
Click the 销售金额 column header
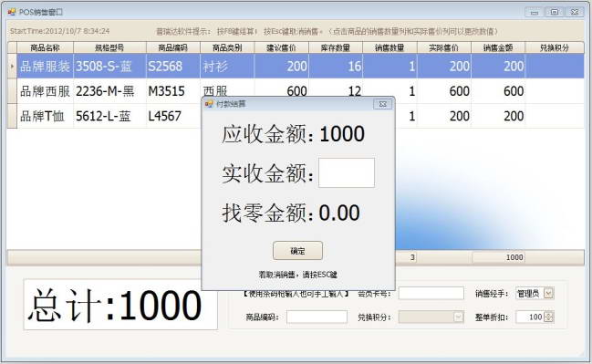tap(498, 47)
